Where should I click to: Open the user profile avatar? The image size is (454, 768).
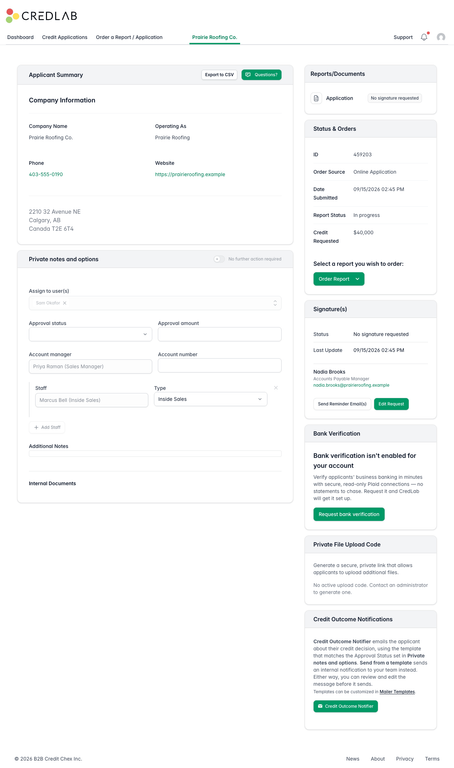coord(441,37)
